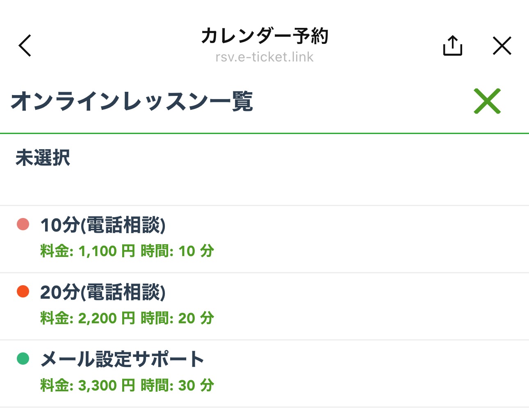This screenshot has height=420, width=529.
Task: Tap the 料金: 3,300 円 時間: 30 分 detail
Action: [127, 385]
